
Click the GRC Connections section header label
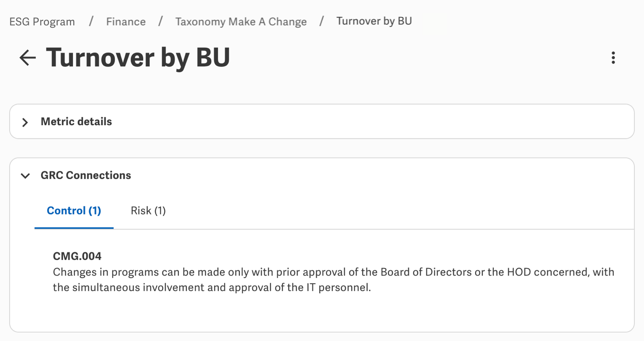(86, 175)
